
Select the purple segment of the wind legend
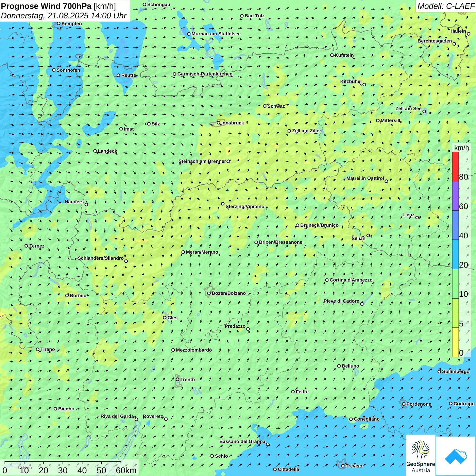(x=455, y=196)
